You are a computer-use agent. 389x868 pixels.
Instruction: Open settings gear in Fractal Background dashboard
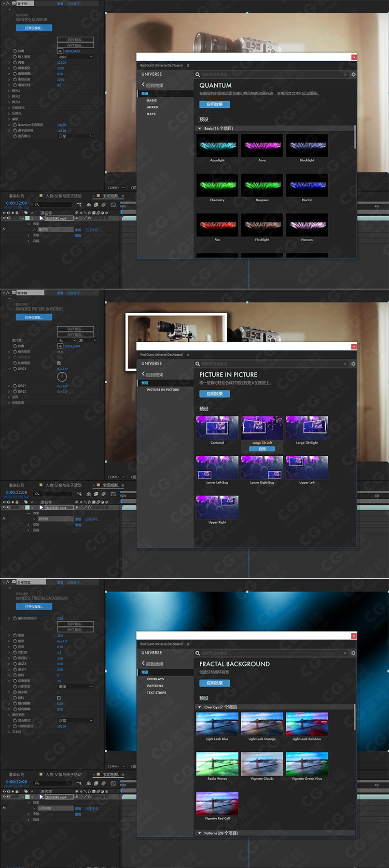[x=353, y=653]
